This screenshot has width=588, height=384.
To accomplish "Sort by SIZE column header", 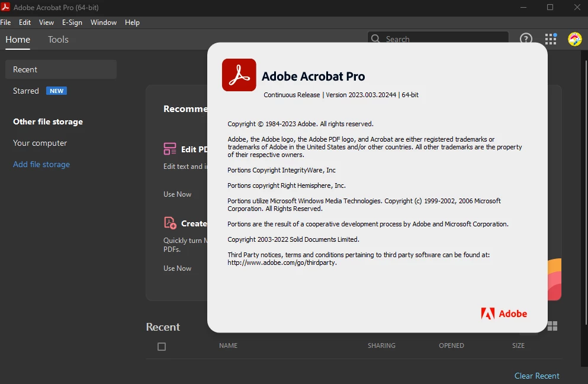I will tap(518, 345).
